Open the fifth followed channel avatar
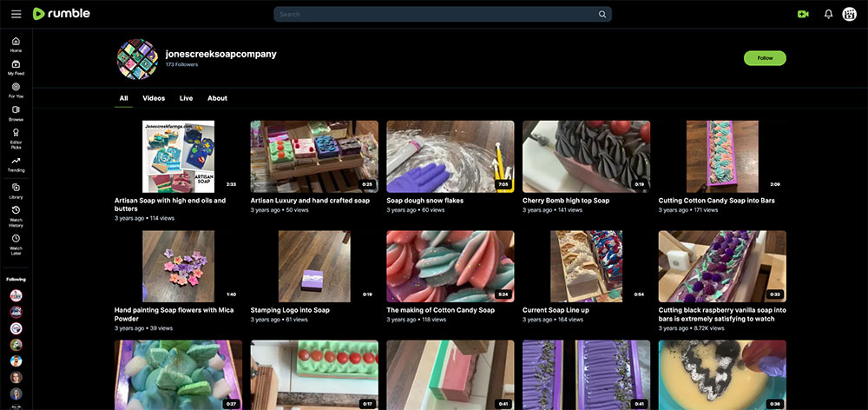 [x=16, y=361]
